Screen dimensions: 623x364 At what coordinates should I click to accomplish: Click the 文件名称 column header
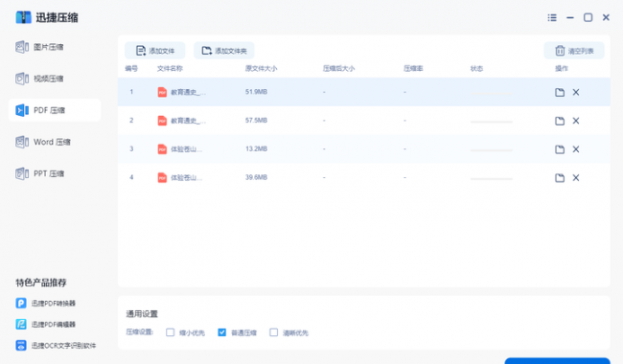click(170, 69)
